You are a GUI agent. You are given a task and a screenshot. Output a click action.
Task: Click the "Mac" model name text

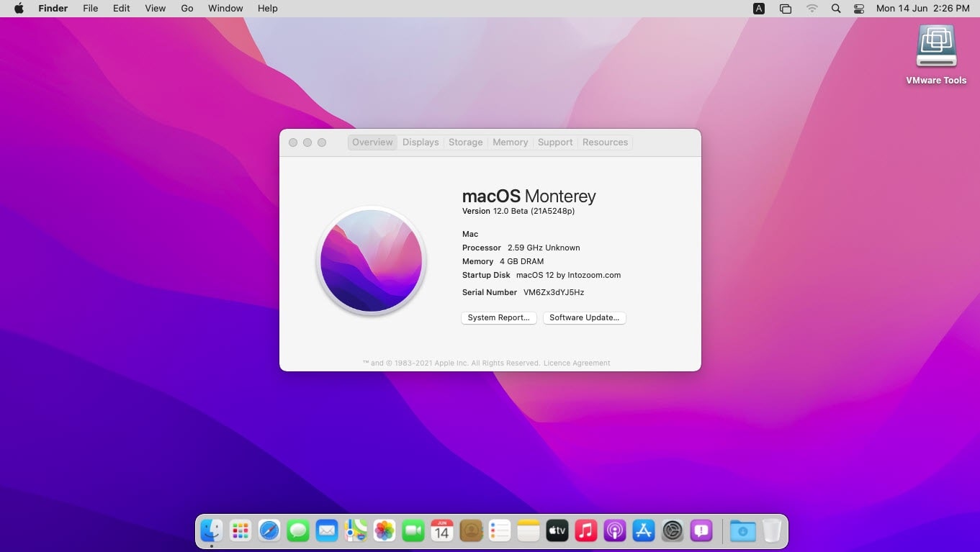[x=470, y=234]
